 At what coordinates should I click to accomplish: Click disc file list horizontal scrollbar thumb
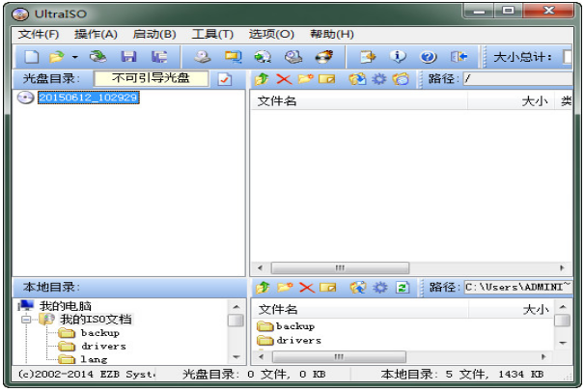coord(340,267)
